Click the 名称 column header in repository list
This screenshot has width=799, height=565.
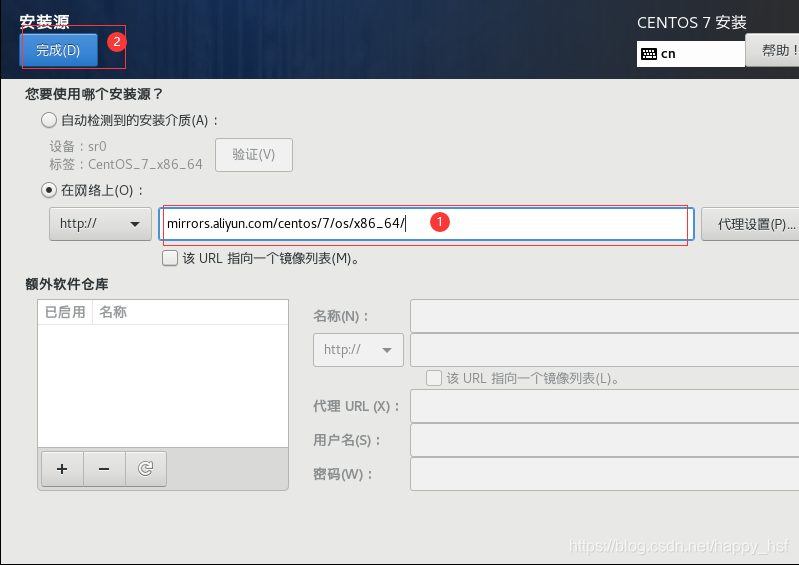[x=190, y=312]
